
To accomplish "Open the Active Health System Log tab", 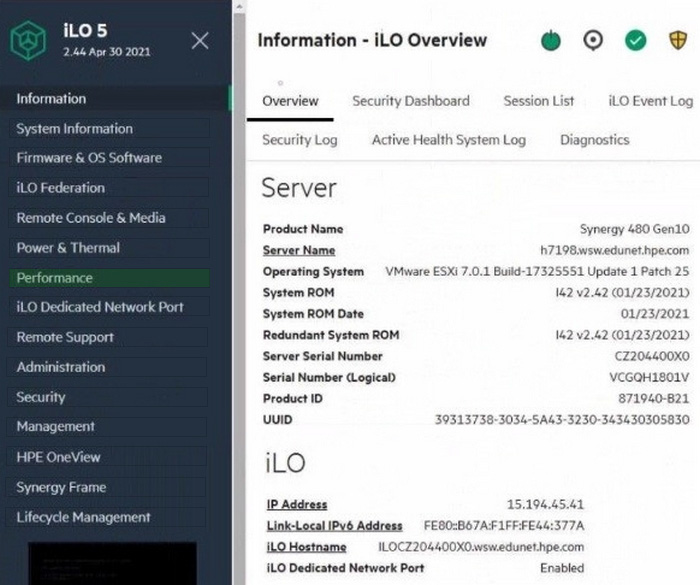I will pyautogui.click(x=448, y=141).
